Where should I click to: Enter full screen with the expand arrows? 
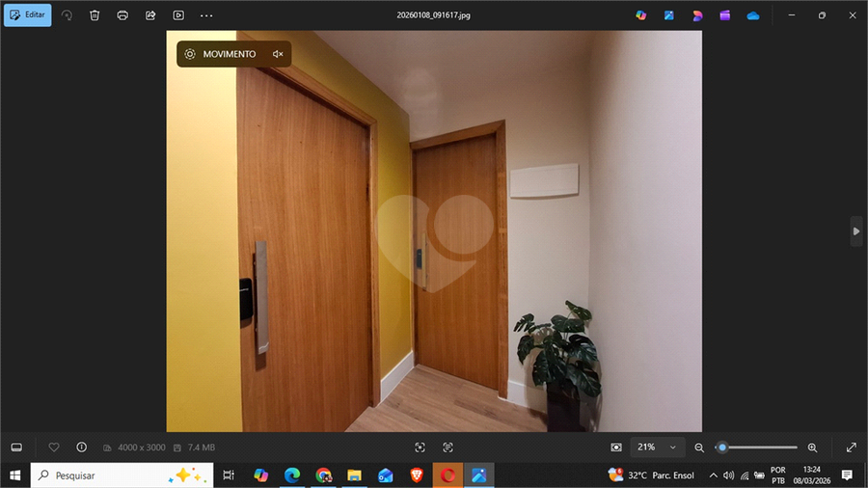pos(851,447)
